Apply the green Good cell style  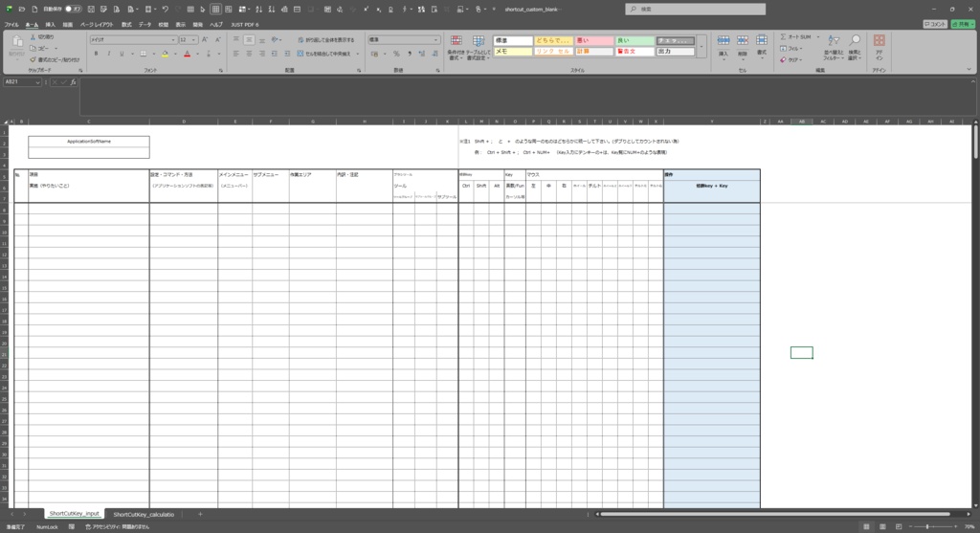click(x=635, y=40)
